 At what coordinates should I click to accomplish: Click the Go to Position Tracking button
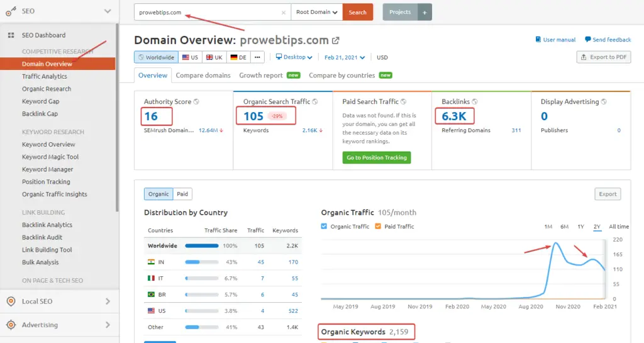(377, 158)
